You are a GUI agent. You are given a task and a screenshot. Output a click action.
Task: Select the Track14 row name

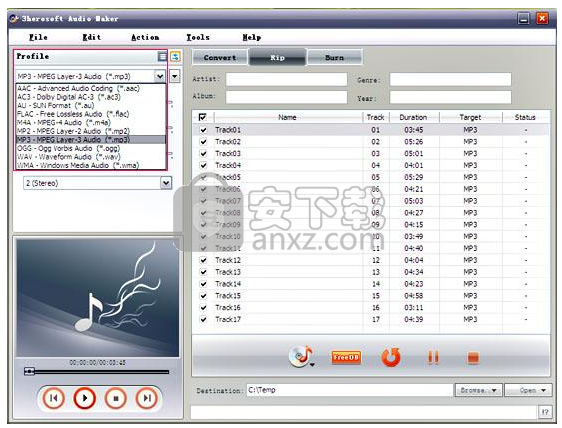228,284
